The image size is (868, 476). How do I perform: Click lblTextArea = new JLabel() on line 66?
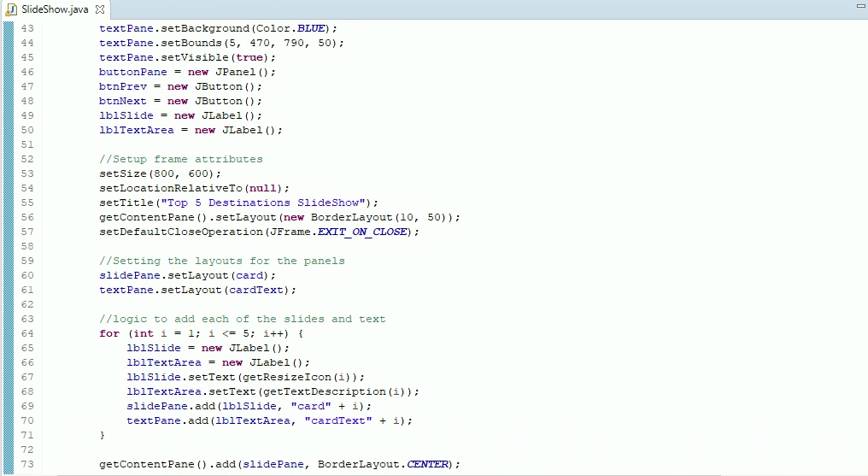coord(218,362)
